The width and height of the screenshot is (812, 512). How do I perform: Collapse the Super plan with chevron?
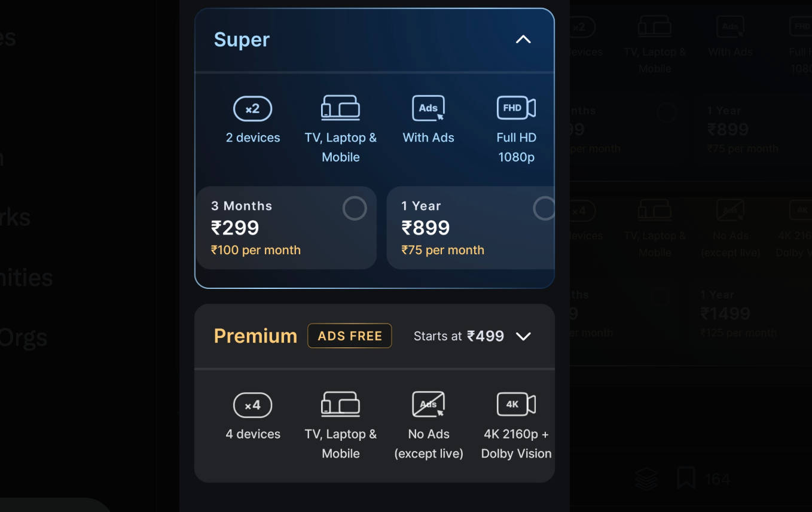[x=523, y=39]
